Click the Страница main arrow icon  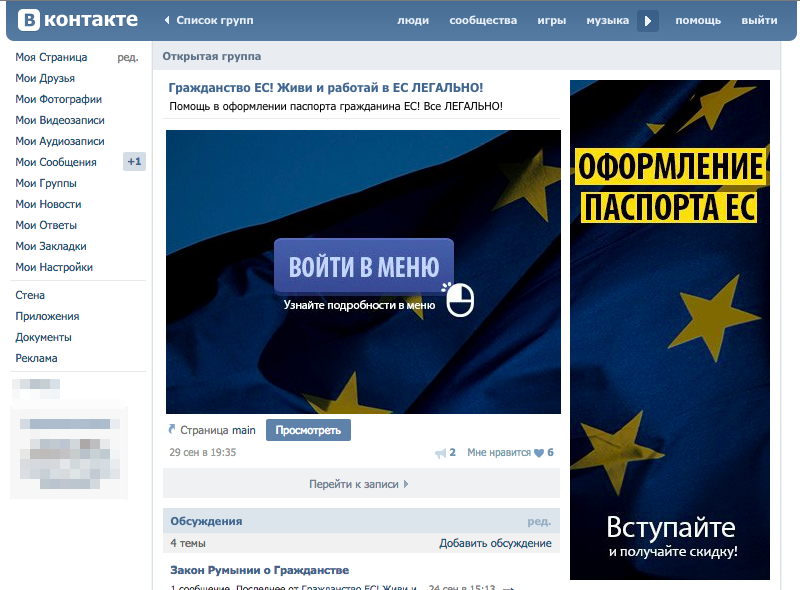pos(172,429)
